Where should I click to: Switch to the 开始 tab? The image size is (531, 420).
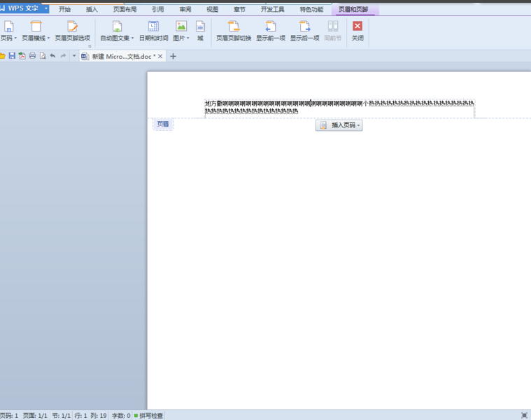point(64,10)
